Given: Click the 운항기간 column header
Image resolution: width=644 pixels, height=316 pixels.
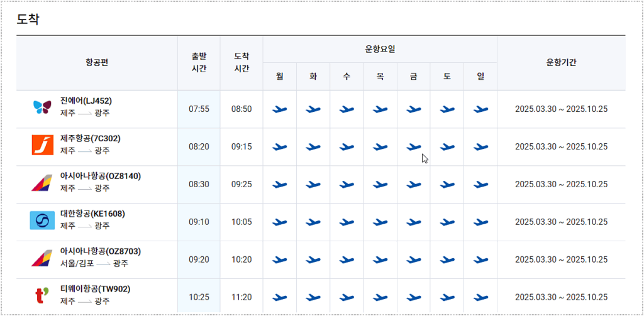Looking at the screenshot, I should [561, 62].
